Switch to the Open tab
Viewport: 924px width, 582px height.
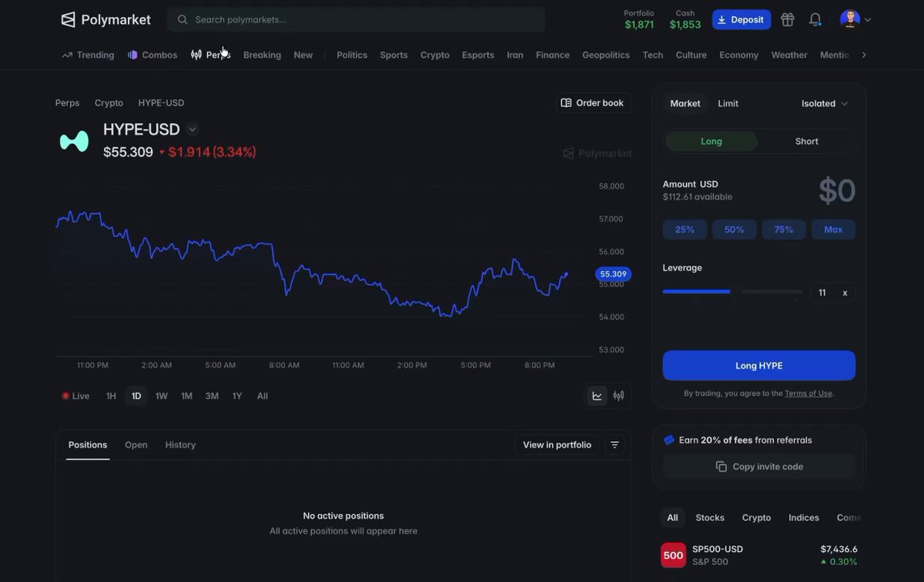[136, 445]
